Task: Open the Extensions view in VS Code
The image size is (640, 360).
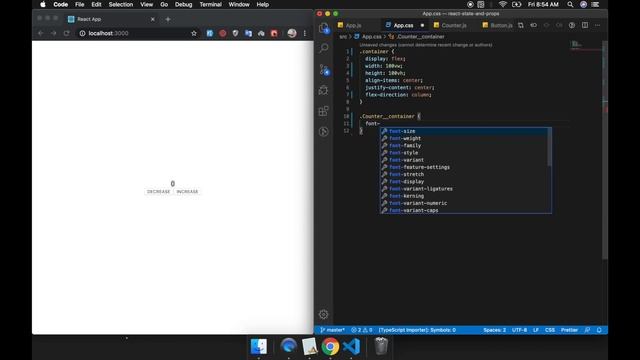Action: pos(324,111)
